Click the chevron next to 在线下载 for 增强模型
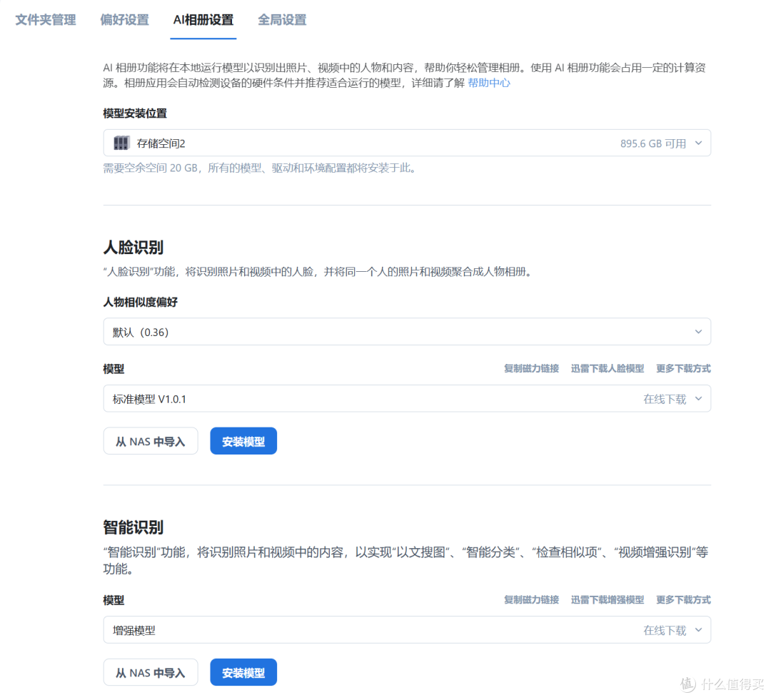 (x=699, y=629)
